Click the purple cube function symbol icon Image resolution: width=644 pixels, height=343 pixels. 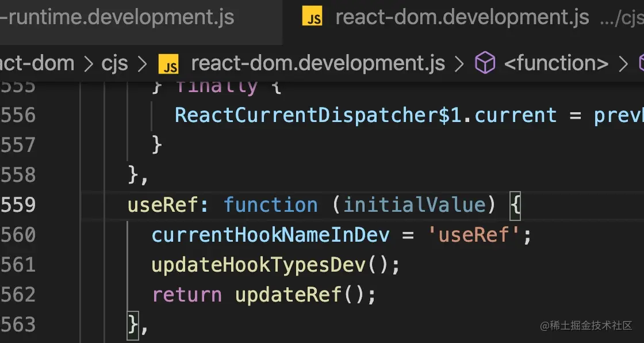click(485, 63)
